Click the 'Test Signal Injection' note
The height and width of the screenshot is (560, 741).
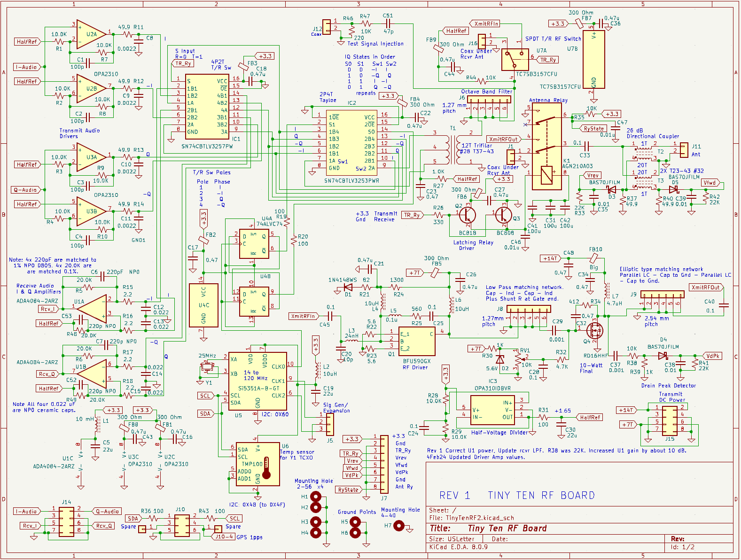[x=375, y=44]
